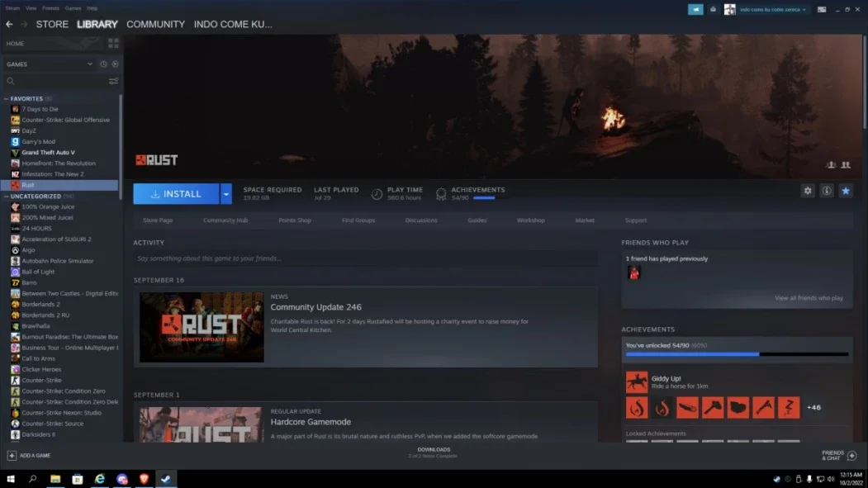
Task: Open the Friends menu
Action: click(x=50, y=8)
